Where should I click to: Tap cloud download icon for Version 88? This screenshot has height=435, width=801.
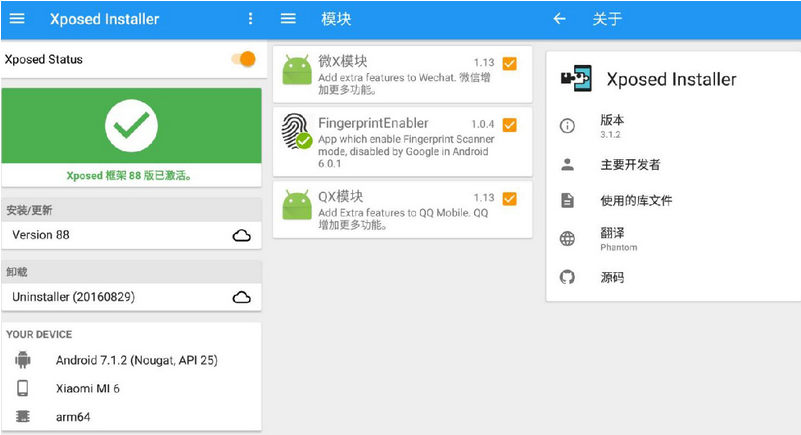tap(242, 235)
